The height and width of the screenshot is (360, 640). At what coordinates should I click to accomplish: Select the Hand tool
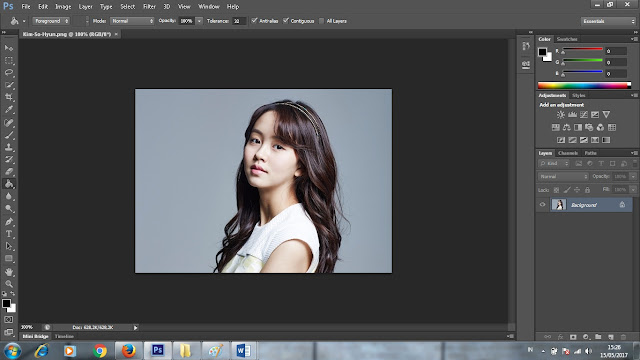tap(9, 271)
